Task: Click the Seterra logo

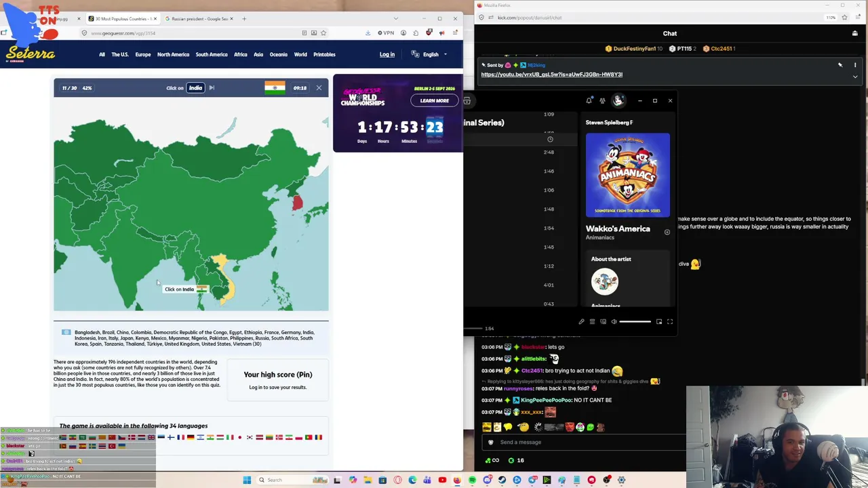Action: pos(31,54)
